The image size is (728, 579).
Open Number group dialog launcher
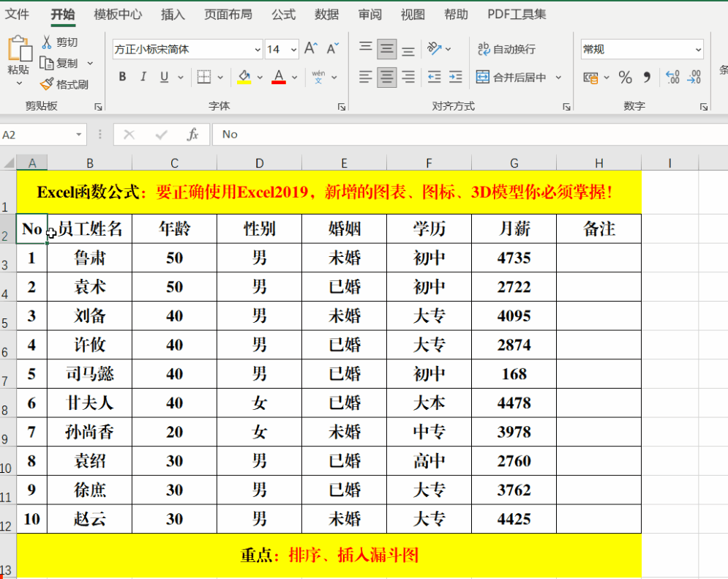(704, 107)
